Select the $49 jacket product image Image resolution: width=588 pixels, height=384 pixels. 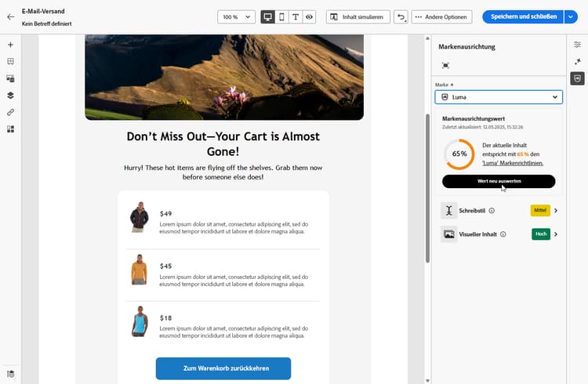(x=139, y=217)
